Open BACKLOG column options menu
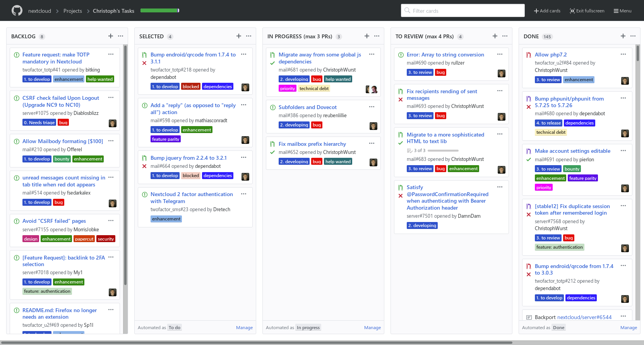The image size is (644, 345). coord(121,36)
